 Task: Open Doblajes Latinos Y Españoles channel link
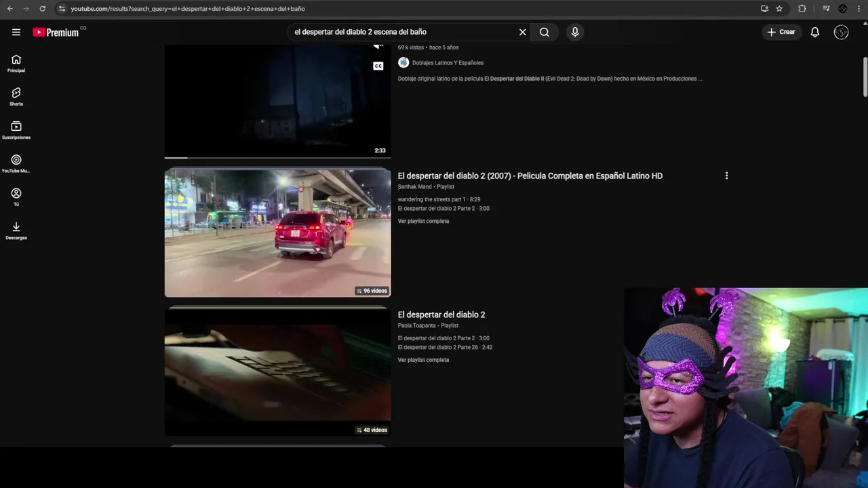pyautogui.click(x=448, y=63)
